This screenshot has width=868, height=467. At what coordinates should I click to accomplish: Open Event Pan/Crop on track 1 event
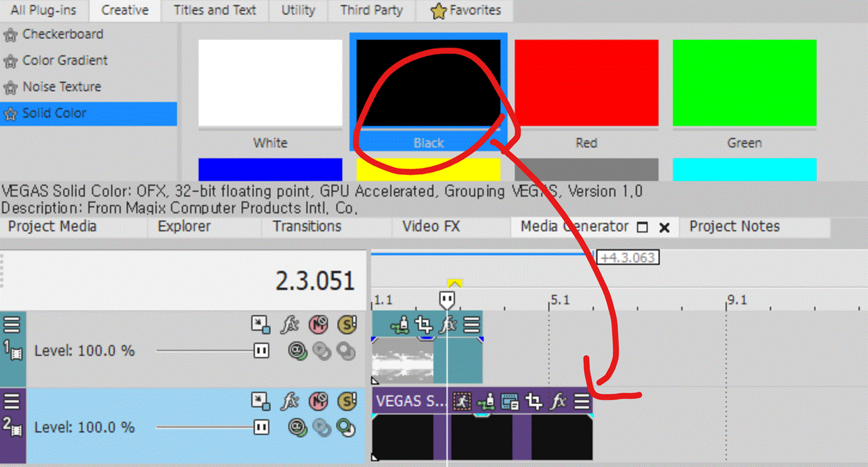[423, 324]
